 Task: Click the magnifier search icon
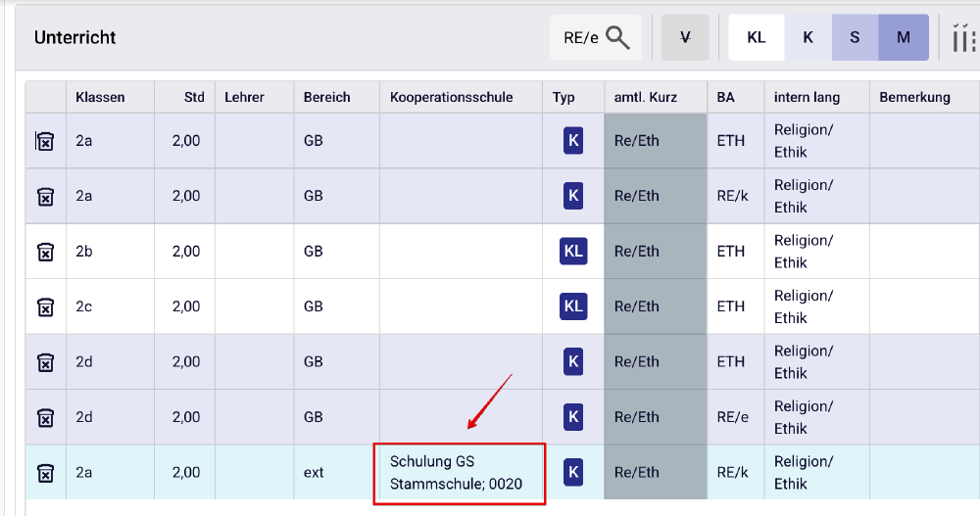click(x=617, y=38)
